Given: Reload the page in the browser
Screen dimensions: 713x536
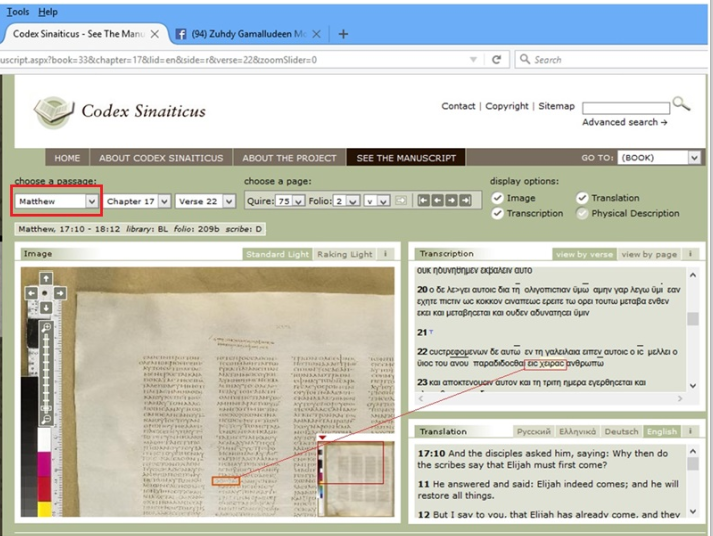Looking at the screenshot, I should (497, 60).
